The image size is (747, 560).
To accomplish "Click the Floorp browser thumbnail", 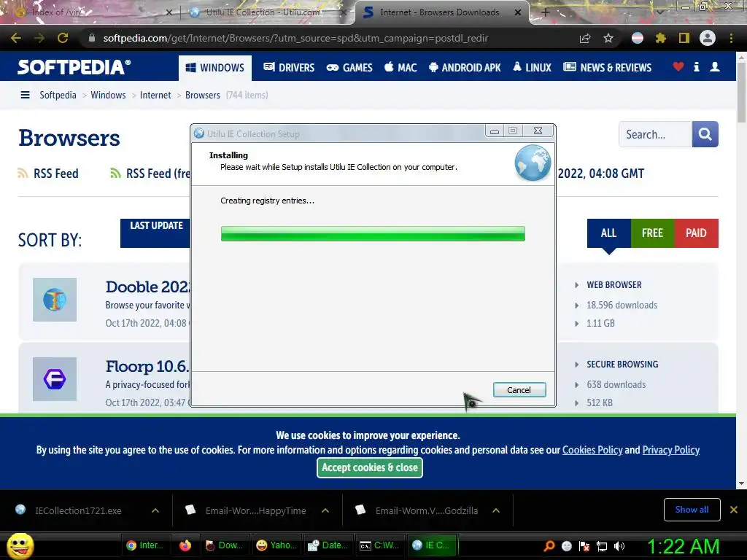I will pyautogui.click(x=55, y=379).
